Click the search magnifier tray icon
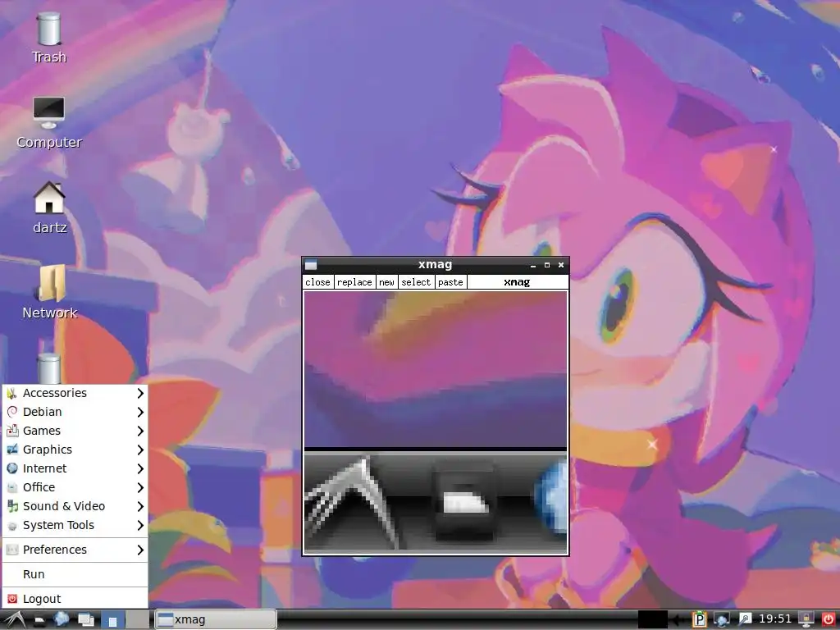Image resolution: width=840 pixels, height=630 pixels. [x=745, y=620]
